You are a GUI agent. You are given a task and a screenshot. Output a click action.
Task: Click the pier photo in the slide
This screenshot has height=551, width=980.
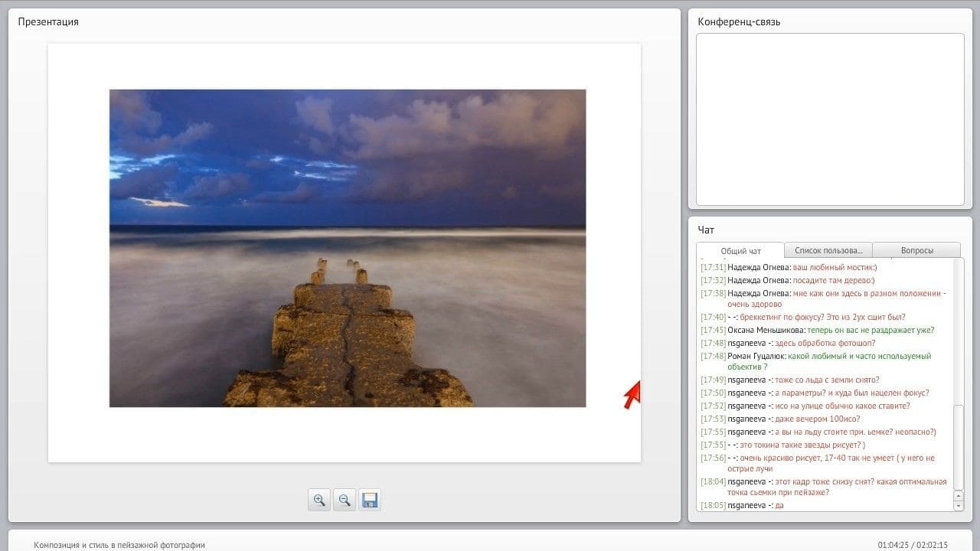[x=348, y=248]
